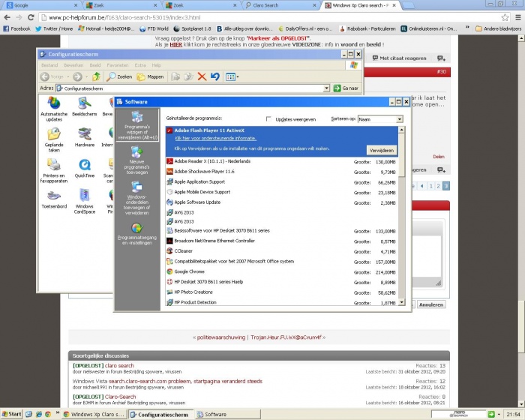
Task: Click Met citaat reageren button
Action: 400,58
